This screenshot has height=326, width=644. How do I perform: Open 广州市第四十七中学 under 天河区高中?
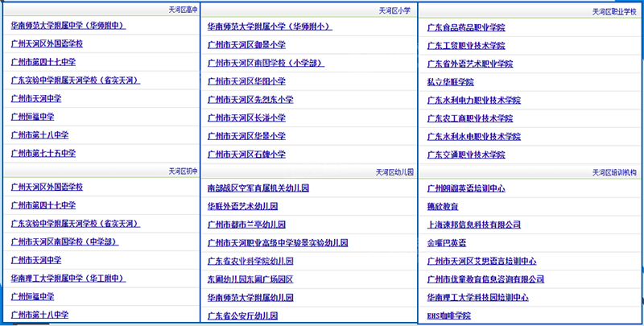coord(43,62)
